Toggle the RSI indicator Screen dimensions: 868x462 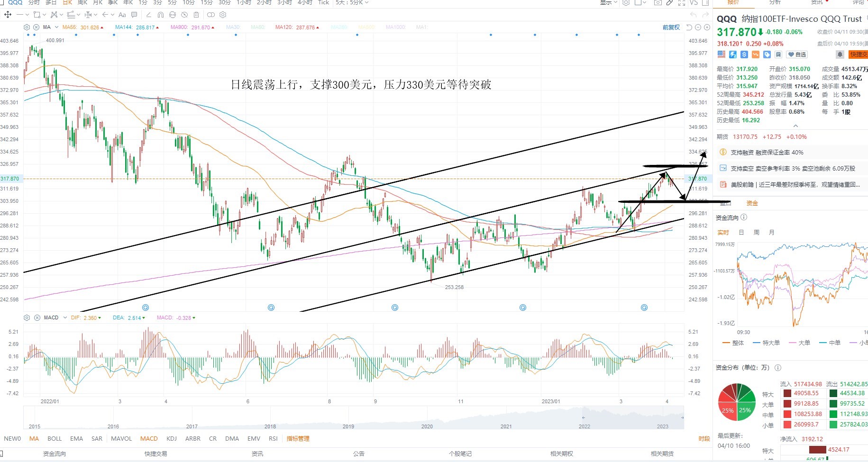273,438
